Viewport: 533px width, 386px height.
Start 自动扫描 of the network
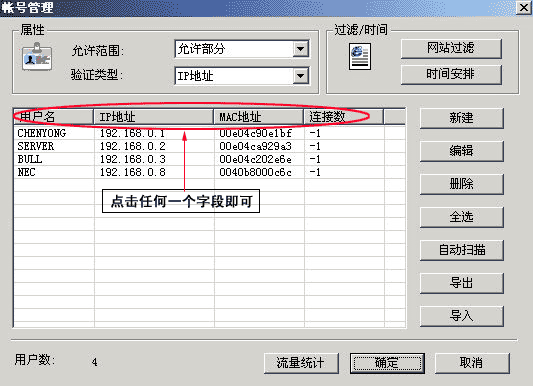462,250
